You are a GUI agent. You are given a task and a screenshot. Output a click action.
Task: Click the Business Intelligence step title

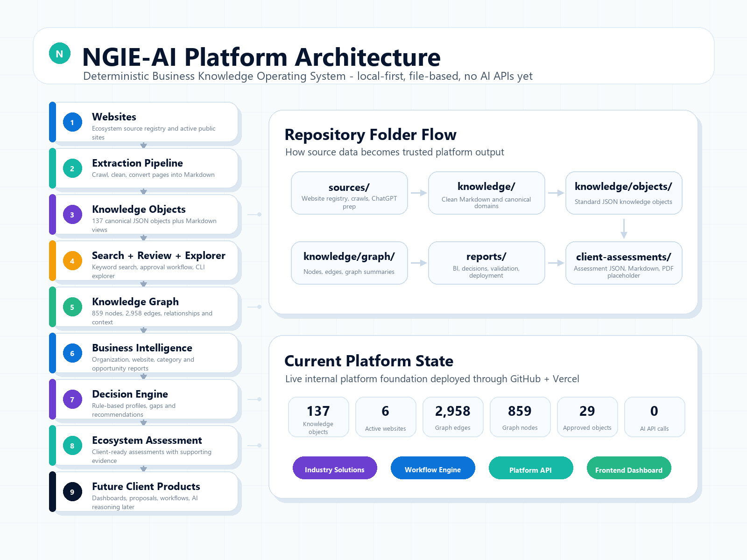pyautogui.click(x=142, y=348)
